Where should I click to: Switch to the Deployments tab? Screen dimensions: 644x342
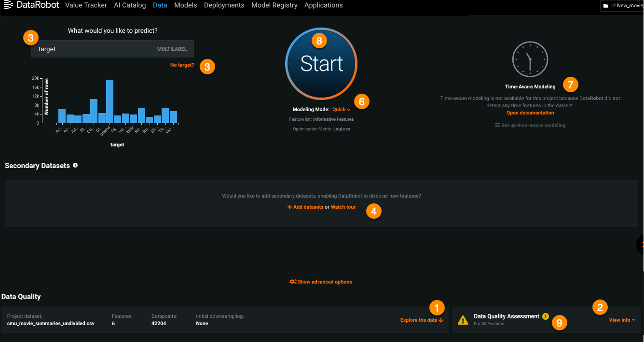(x=224, y=5)
